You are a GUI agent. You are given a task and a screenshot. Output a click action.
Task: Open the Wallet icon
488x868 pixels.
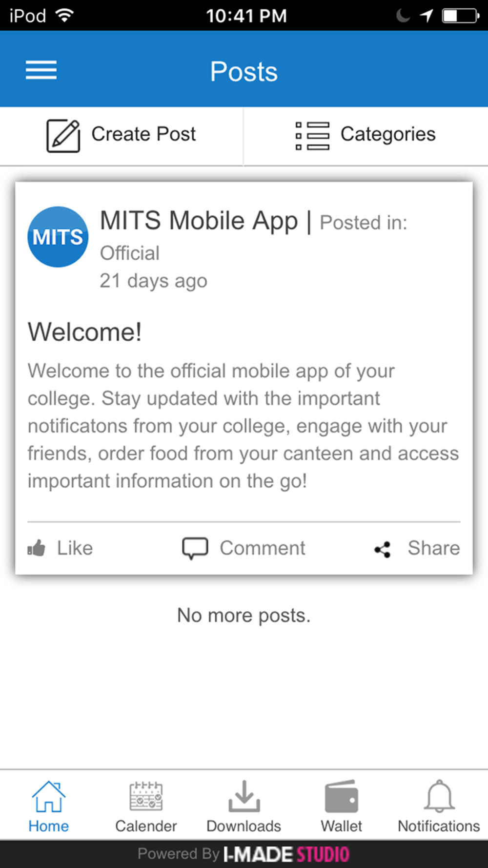click(342, 796)
